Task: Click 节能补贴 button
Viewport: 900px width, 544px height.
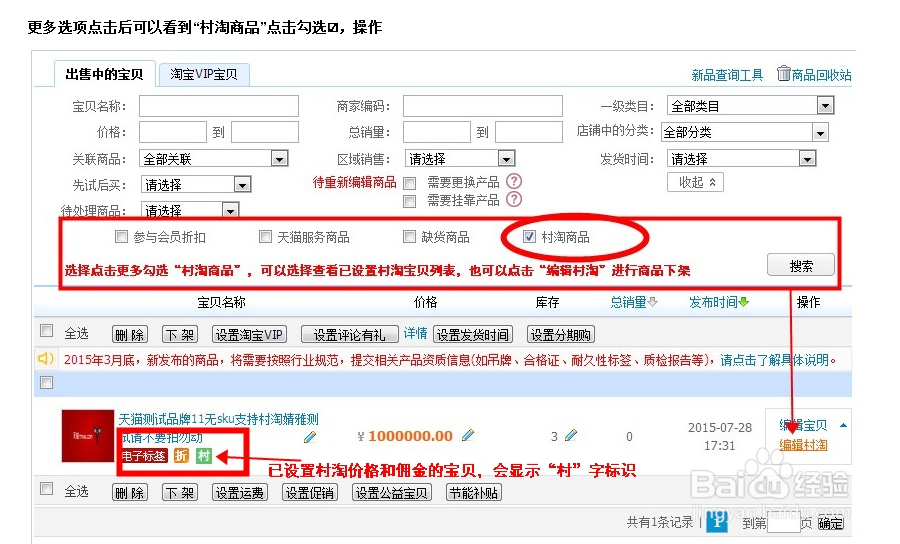Action: point(474,492)
